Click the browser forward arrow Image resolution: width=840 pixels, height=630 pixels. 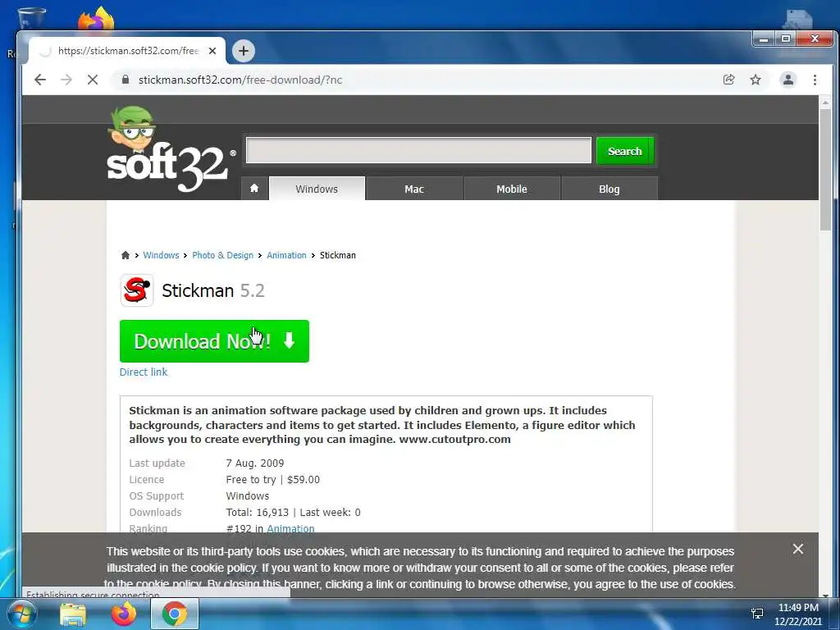click(x=66, y=80)
